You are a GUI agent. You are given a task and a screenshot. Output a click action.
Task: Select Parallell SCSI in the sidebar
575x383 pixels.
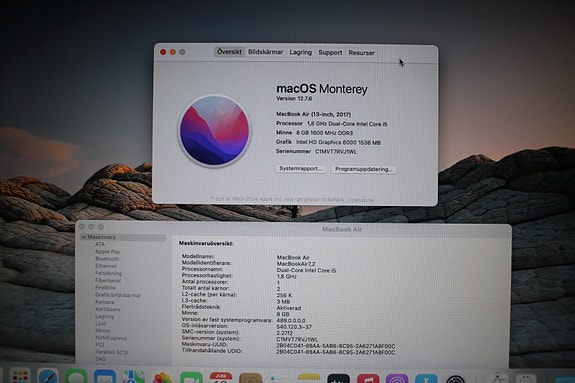pos(111,352)
